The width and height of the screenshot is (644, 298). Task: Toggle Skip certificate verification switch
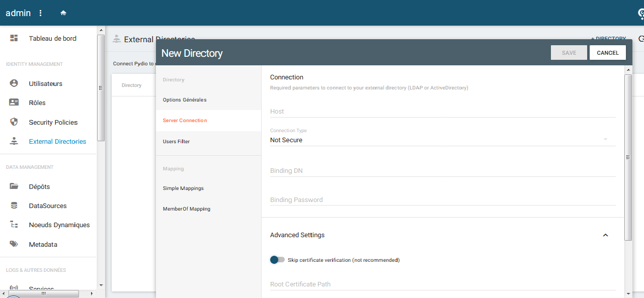277,260
